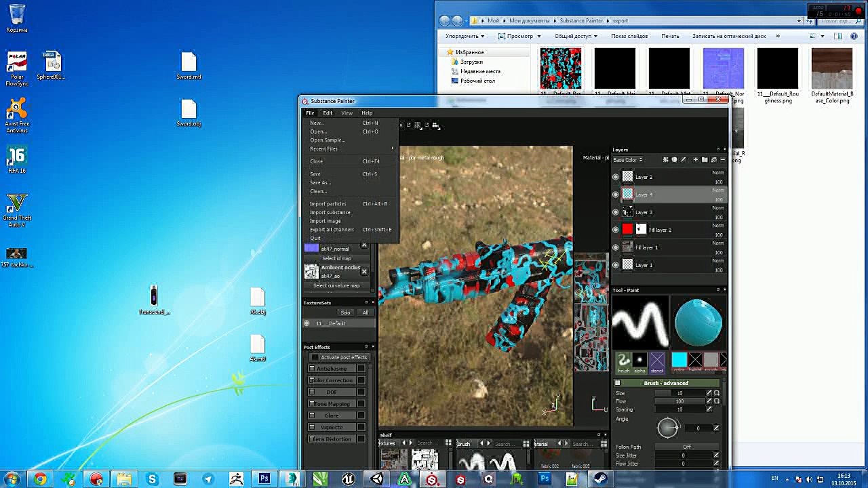The image size is (868, 488).
Task: Hide Layer 3 visibility
Action: click(x=616, y=212)
